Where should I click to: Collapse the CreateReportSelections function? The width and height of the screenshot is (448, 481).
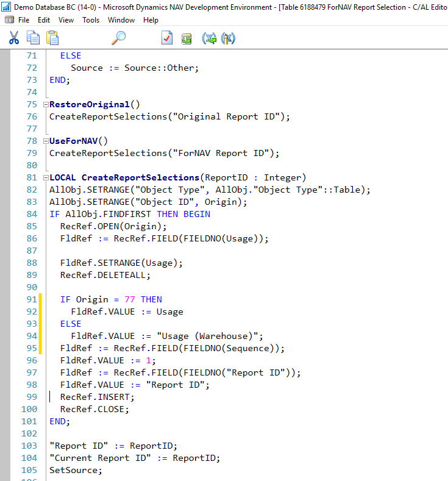(x=46, y=177)
